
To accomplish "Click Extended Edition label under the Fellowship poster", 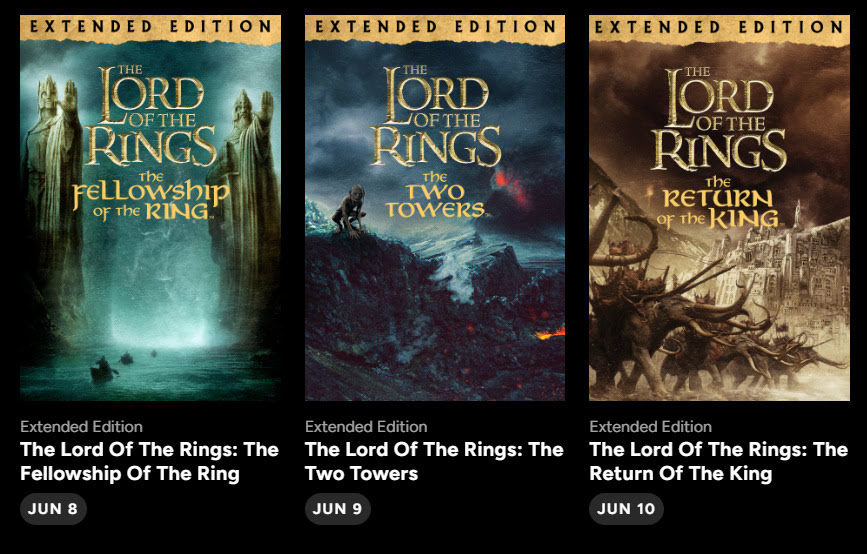I will click(81, 427).
